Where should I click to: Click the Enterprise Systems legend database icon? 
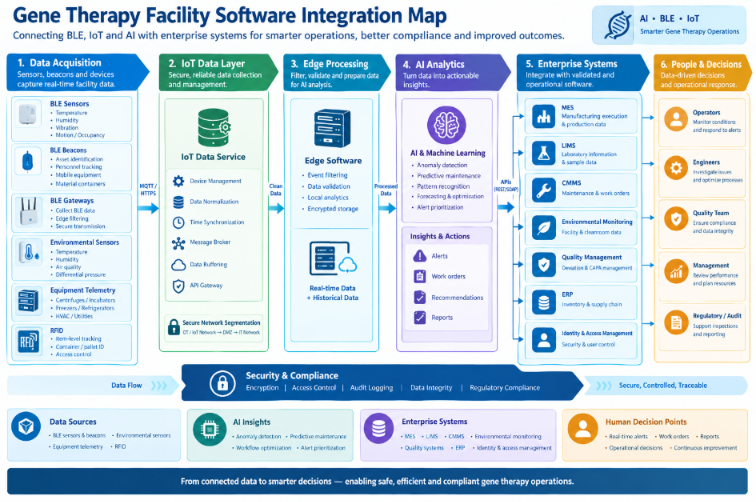[x=378, y=429]
